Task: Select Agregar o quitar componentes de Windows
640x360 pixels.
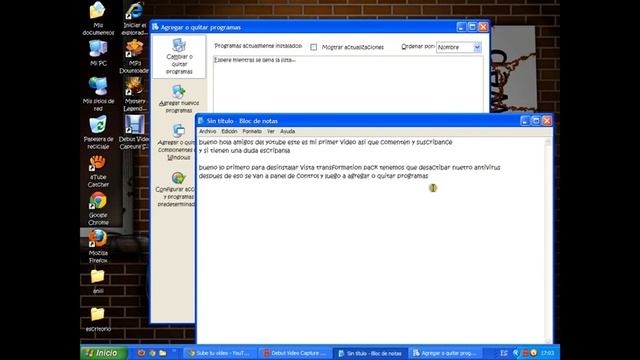Action: [176, 142]
